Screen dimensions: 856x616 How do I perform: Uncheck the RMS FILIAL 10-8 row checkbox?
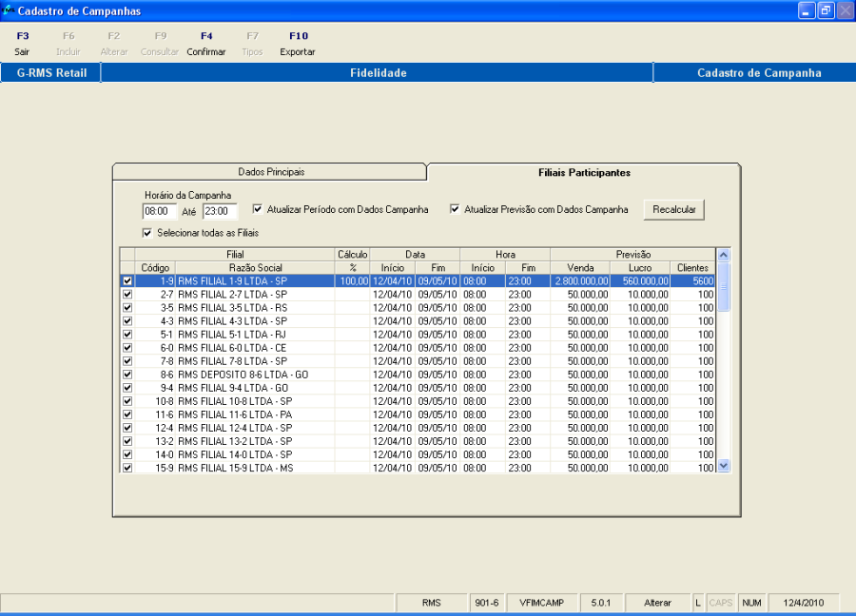point(127,401)
